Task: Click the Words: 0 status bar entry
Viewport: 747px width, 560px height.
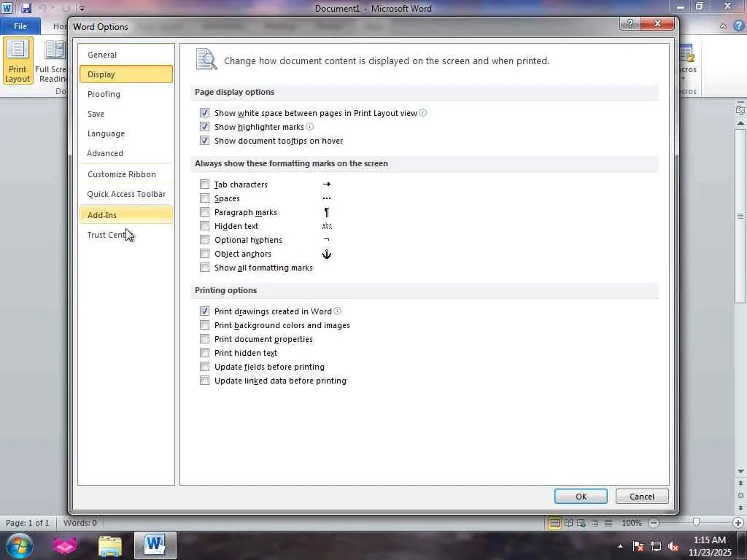Action: tap(80, 523)
